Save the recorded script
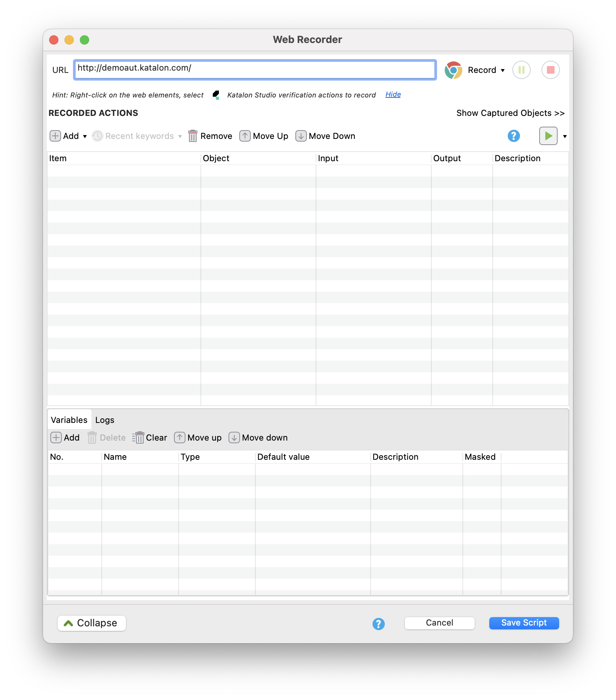 [523, 623]
